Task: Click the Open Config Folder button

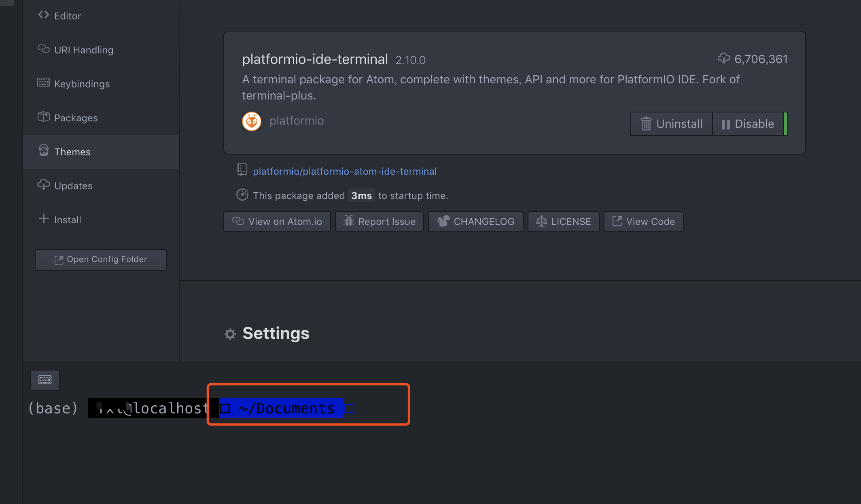Action: (100, 259)
